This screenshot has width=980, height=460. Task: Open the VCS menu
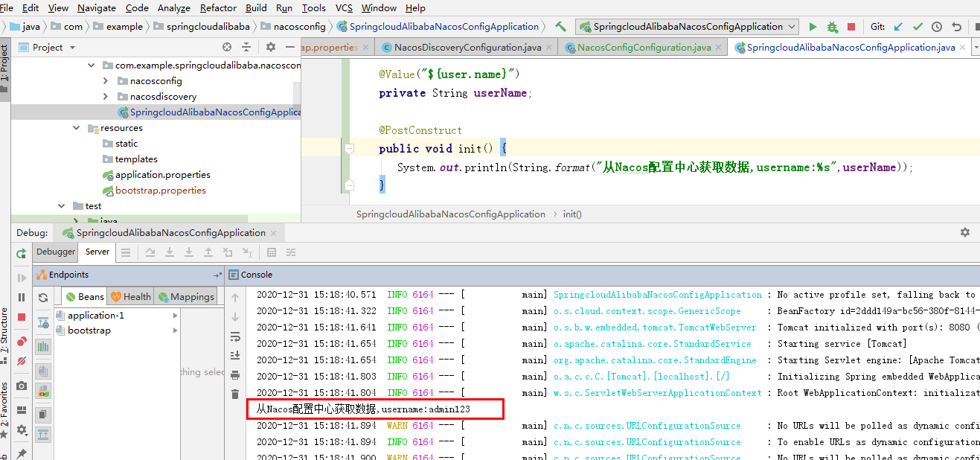click(x=344, y=8)
